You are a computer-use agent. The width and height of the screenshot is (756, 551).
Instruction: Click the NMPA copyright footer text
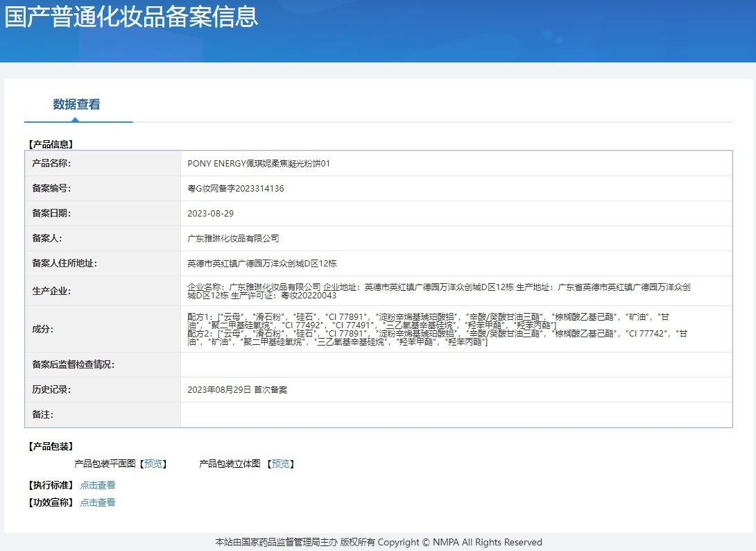pos(379,542)
